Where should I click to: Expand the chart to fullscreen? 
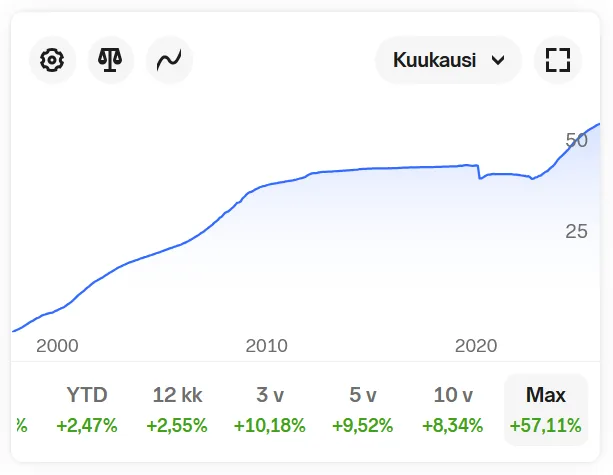click(x=557, y=61)
